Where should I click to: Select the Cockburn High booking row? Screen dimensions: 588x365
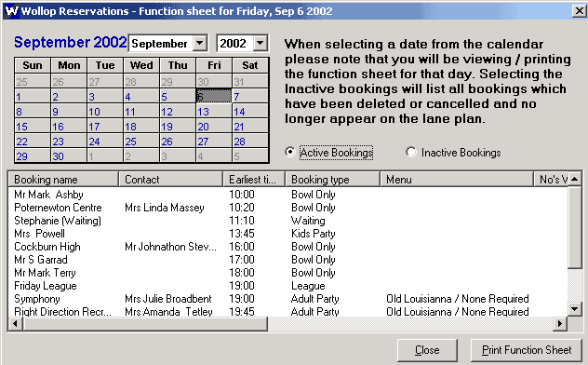click(288, 247)
